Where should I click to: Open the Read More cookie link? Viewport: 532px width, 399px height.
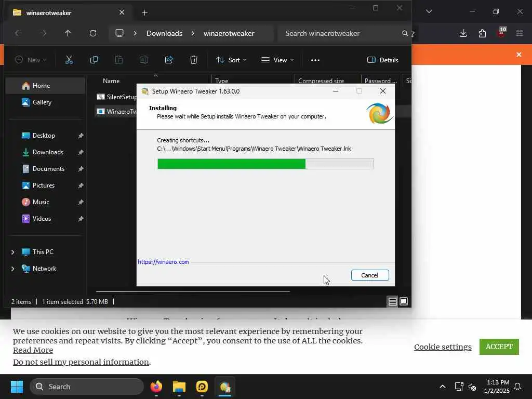tap(33, 350)
